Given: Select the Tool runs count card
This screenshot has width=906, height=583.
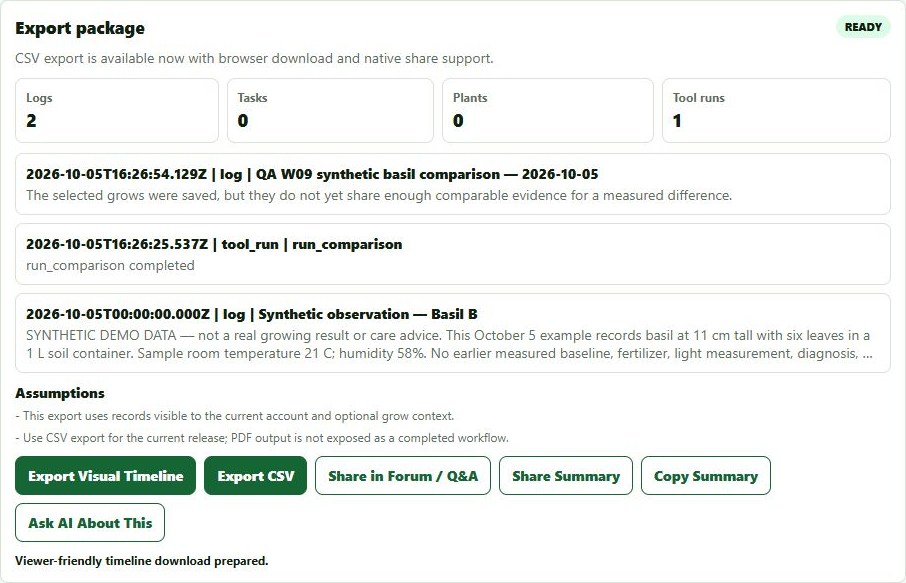Looking at the screenshot, I should [776, 110].
